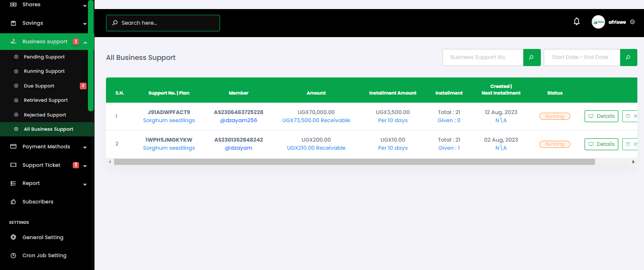The height and width of the screenshot is (270, 644).
Task: Click the Business support hand icon
Action: 13,41
